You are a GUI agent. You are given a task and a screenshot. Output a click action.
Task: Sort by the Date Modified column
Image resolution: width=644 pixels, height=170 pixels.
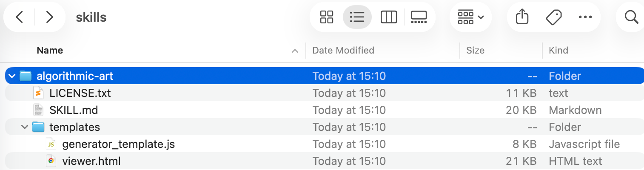pos(343,50)
